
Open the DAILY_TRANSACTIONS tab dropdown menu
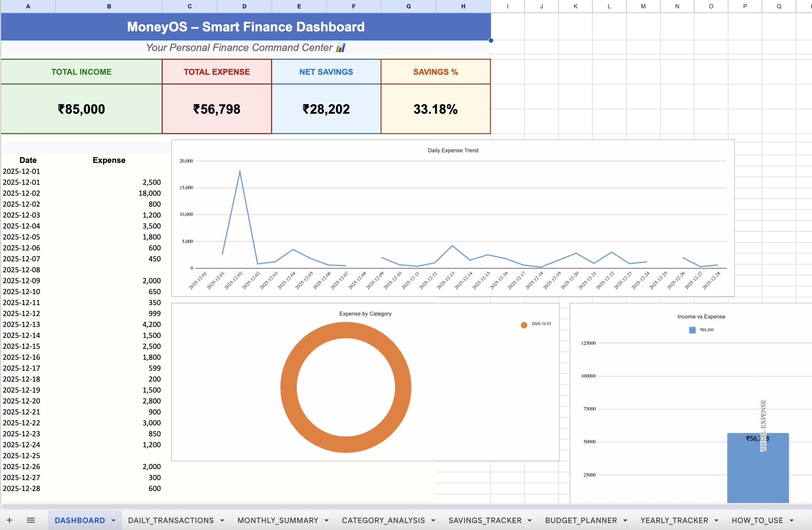pyautogui.click(x=223, y=520)
